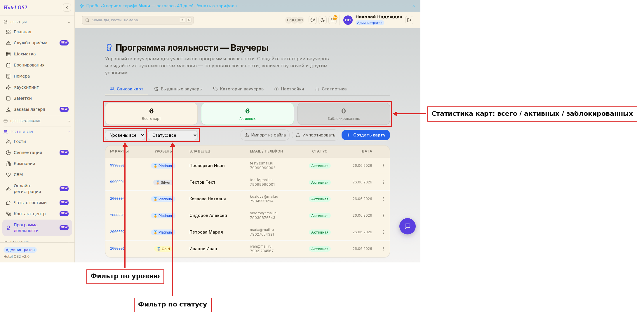Open Сегментация
The height and width of the screenshot is (319, 644).
37,153
